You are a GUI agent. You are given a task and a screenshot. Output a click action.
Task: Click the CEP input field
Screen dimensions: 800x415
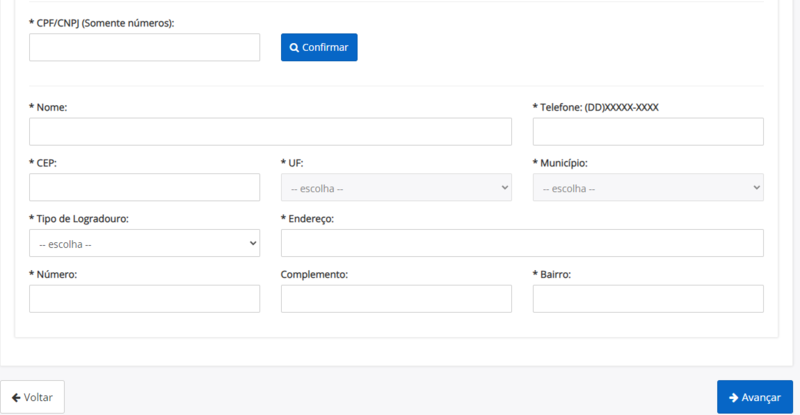[144, 187]
